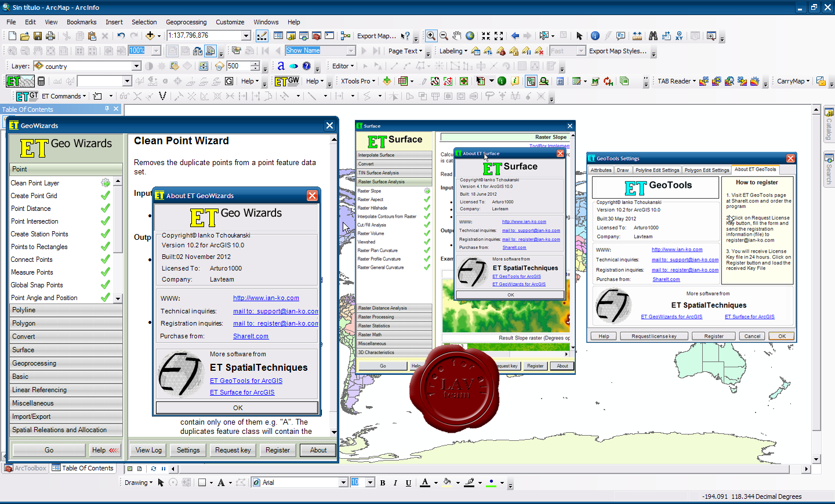Click the green XTools add plus icon
Image resolution: width=835 pixels, height=504 pixels.
387,81
